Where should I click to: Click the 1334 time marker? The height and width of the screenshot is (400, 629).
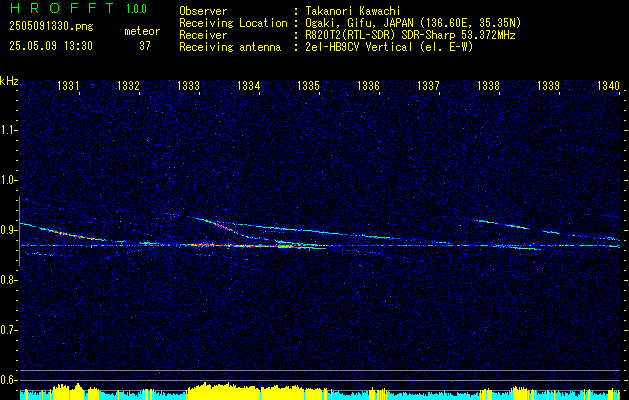click(x=249, y=85)
